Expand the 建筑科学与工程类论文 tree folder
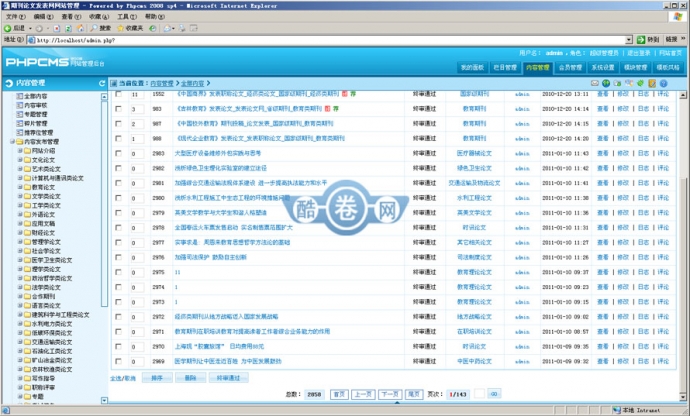 pyautogui.click(x=20, y=314)
